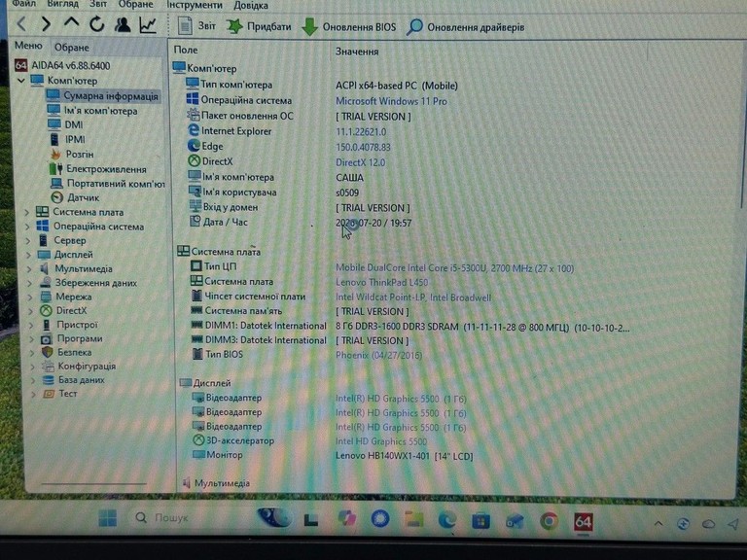Expand the Дисплей tree node

(28, 255)
